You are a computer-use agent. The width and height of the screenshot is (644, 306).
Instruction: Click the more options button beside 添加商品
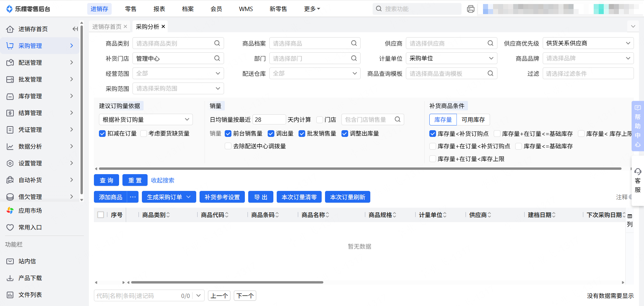coord(133,197)
